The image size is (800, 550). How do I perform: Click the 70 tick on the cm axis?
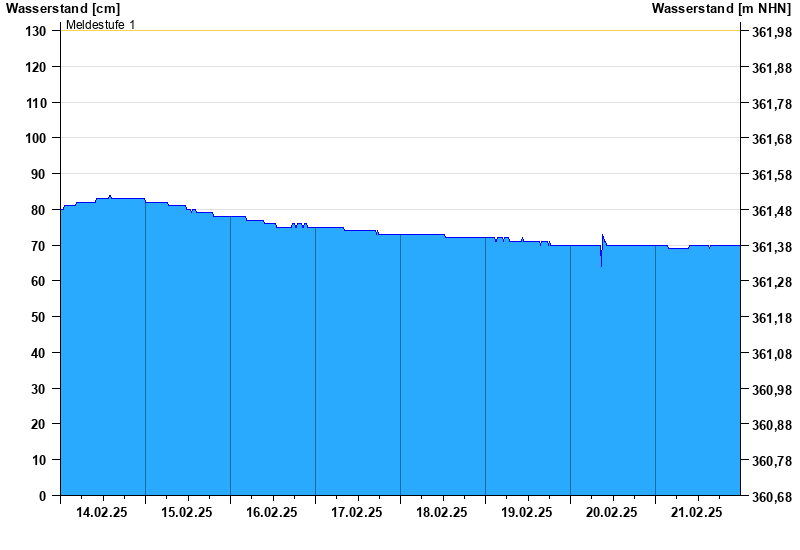[39, 246]
